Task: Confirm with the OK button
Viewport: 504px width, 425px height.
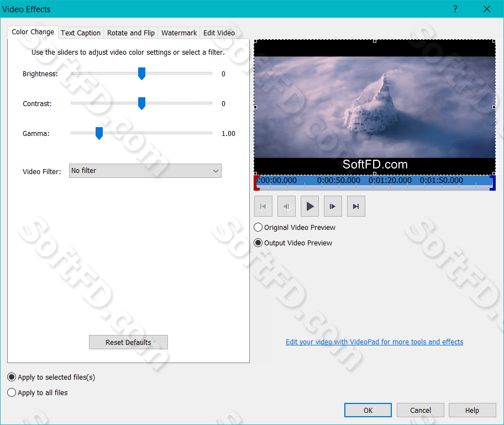Action: pyautogui.click(x=368, y=410)
